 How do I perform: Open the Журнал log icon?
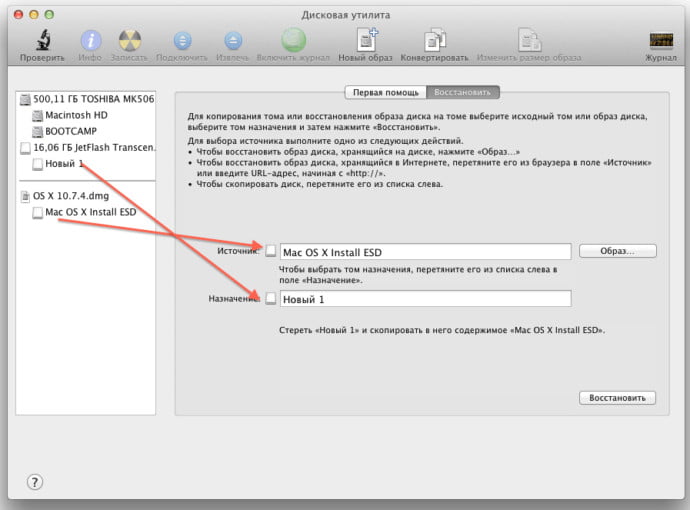click(661, 40)
